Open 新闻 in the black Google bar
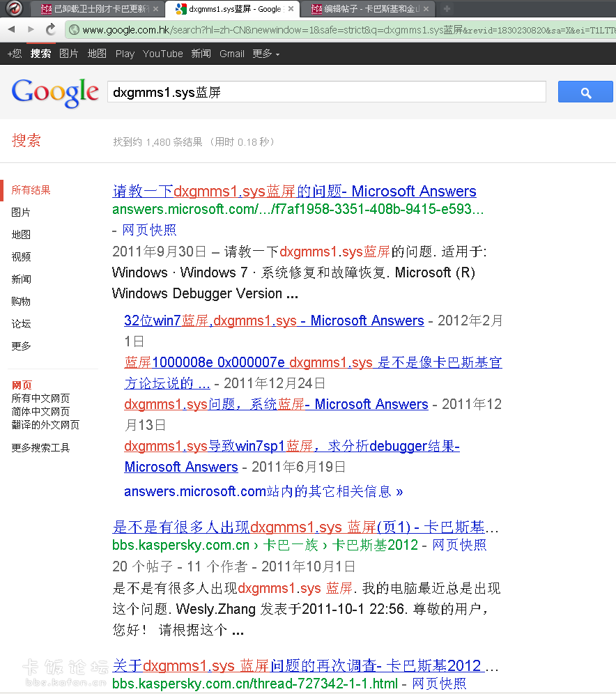The image size is (616, 694). click(x=201, y=54)
